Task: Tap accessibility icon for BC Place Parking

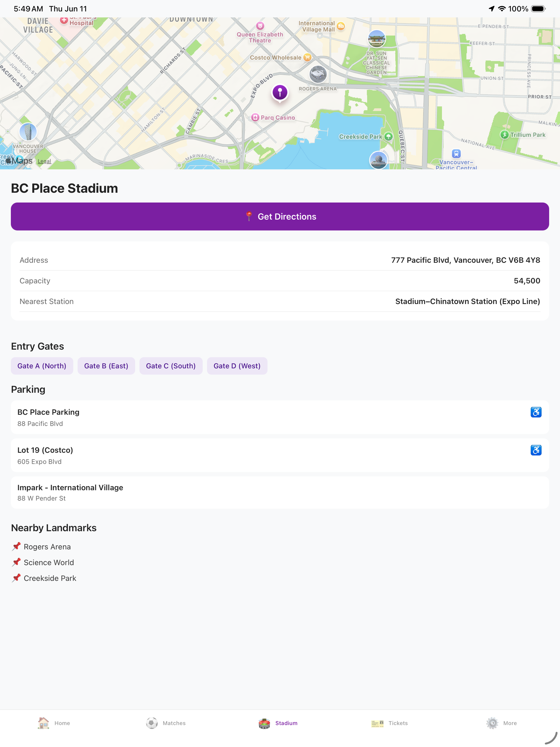Action: coord(536,412)
